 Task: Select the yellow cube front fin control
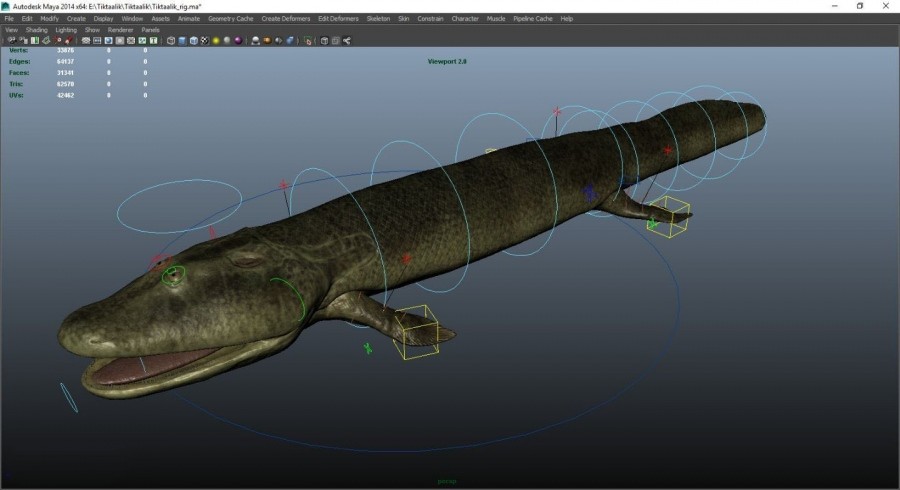pos(417,332)
